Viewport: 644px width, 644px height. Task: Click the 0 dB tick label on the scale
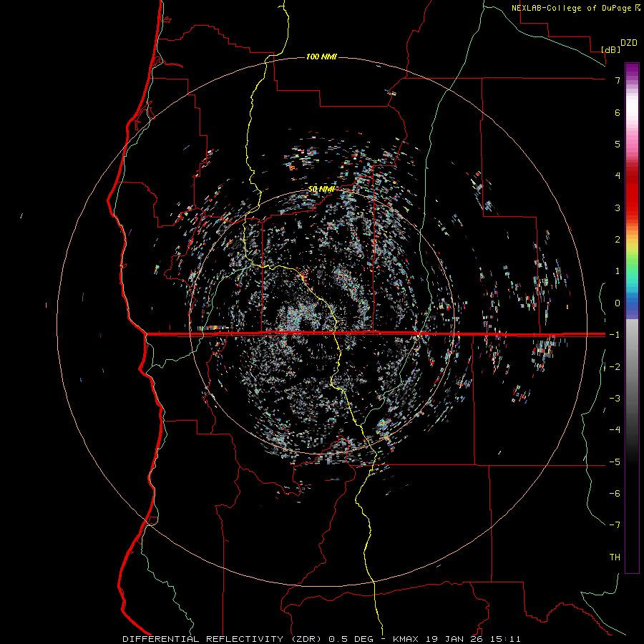pos(618,303)
